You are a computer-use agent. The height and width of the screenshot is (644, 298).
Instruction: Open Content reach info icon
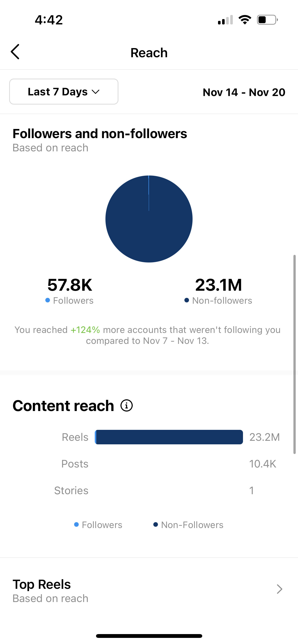tap(127, 405)
